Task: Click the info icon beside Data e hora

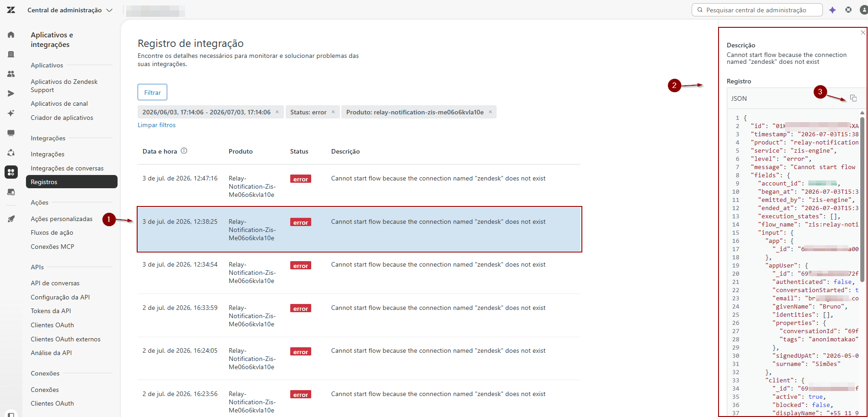Action: click(x=184, y=151)
